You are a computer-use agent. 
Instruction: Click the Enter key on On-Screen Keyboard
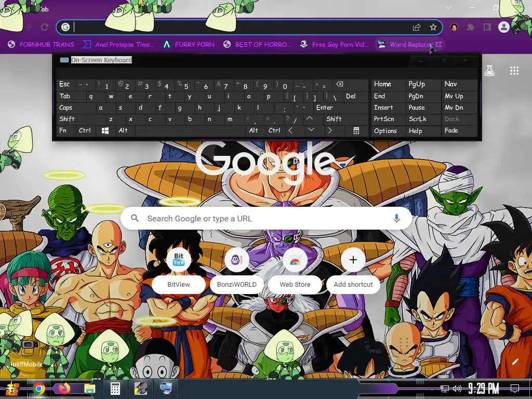click(x=341, y=108)
